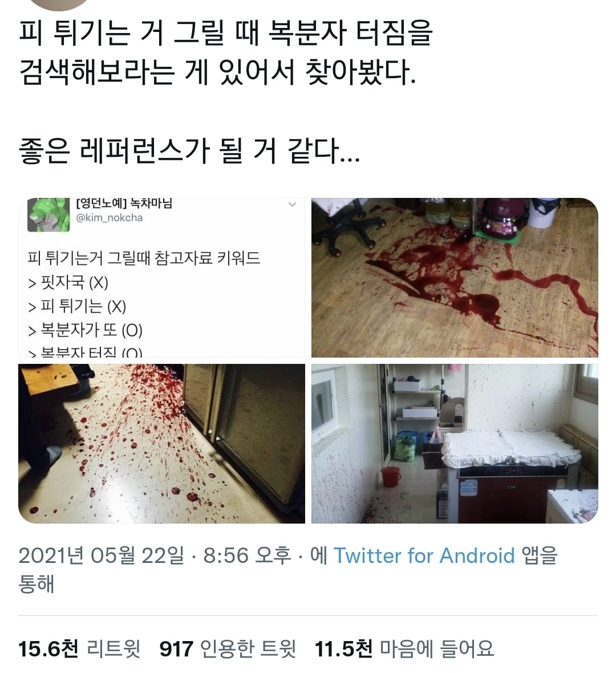Click the tweet timestamp 2021년 05월 22일
Image resolution: width=616 pixels, height=673 pixels.
coord(101,556)
